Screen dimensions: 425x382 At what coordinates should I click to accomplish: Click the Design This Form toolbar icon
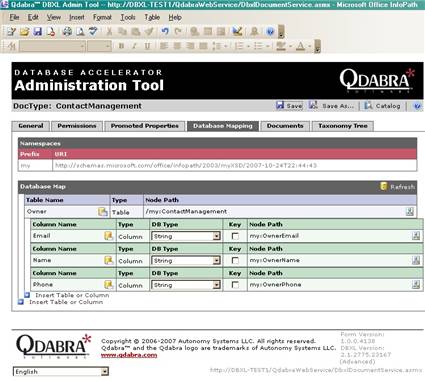[x=237, y=32]
